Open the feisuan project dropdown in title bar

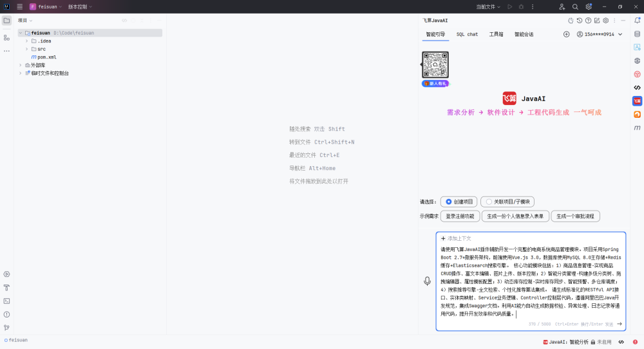(46, 6)
